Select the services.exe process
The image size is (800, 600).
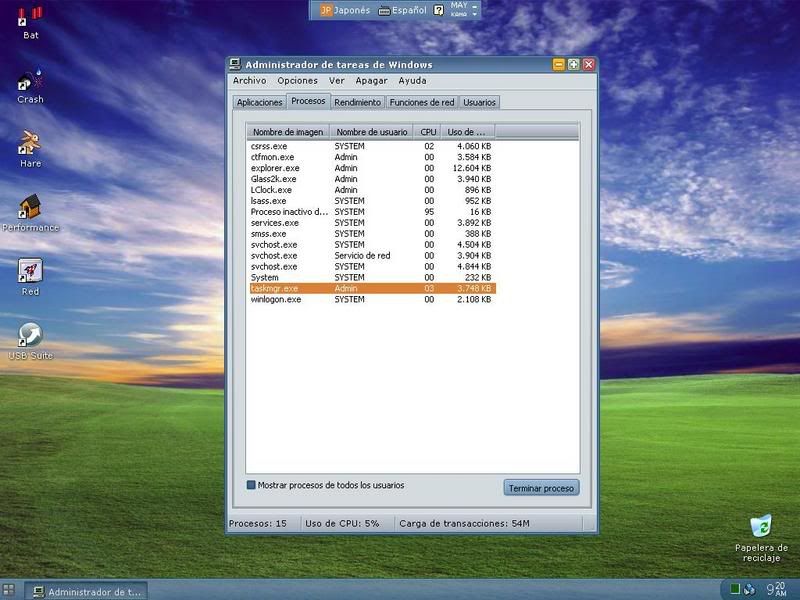tap(371, 223)
